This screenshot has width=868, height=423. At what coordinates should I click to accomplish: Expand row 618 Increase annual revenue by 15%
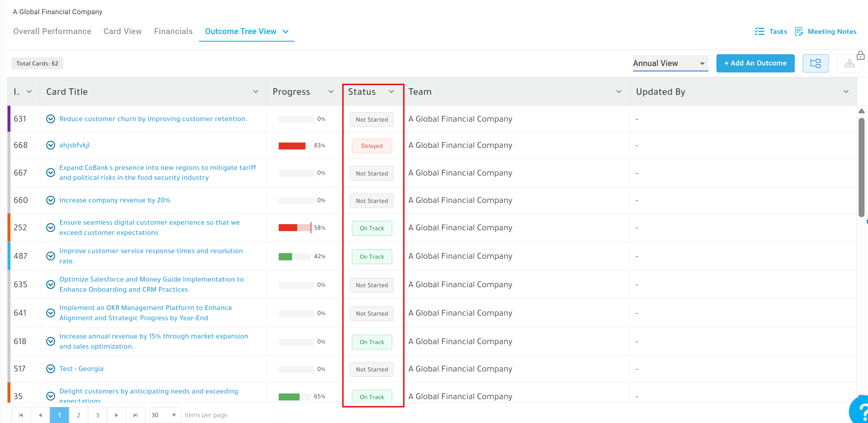[50, 341]
